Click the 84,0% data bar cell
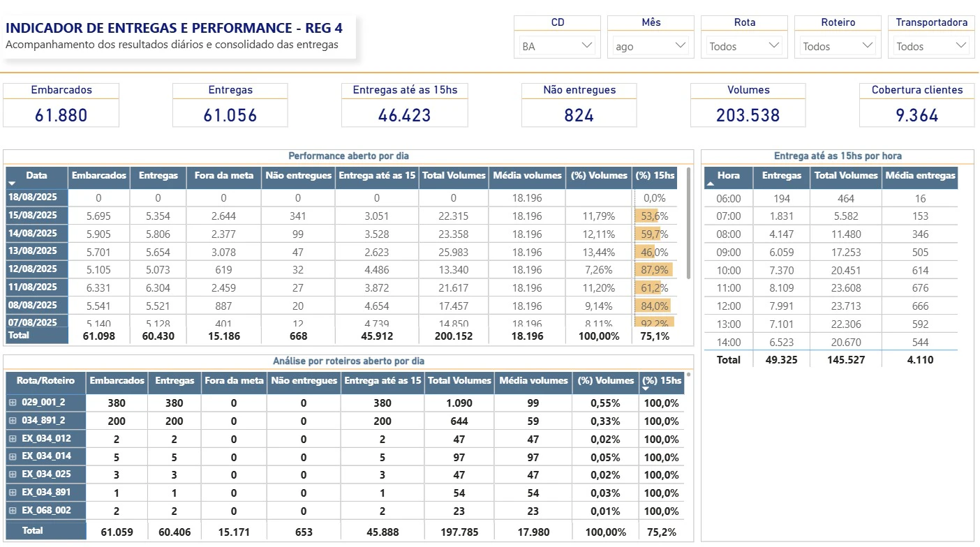Image resolution: width=980 pixels, height=547 pixels. point(655,306)
